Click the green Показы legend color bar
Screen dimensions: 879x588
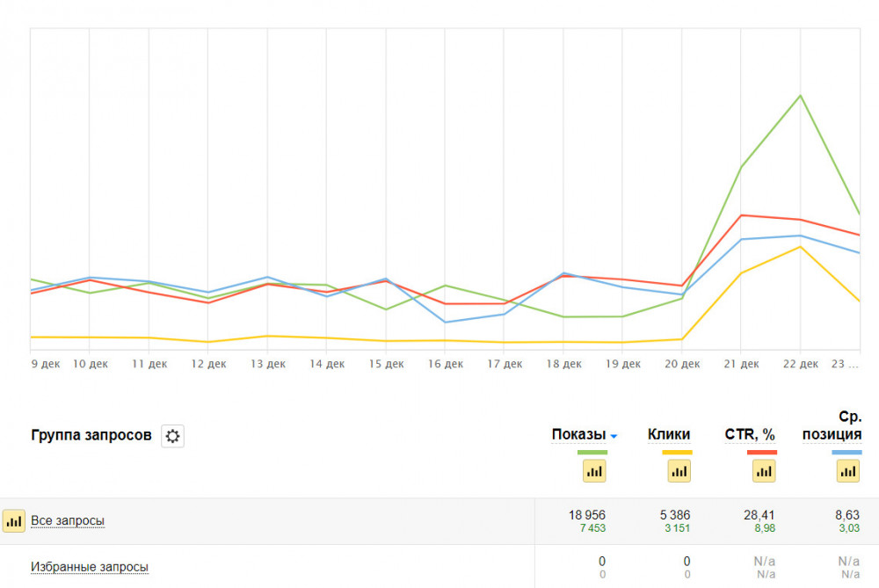[x=593, y=452]
